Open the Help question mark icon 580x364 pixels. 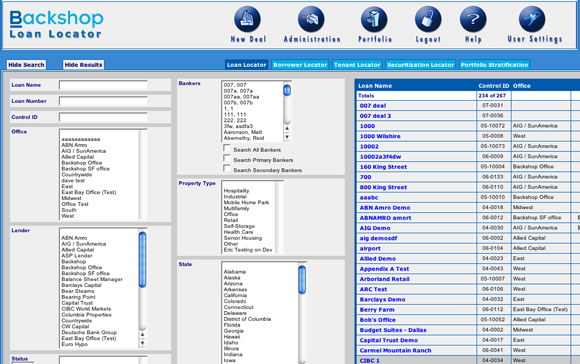click(x=473, y=19)
